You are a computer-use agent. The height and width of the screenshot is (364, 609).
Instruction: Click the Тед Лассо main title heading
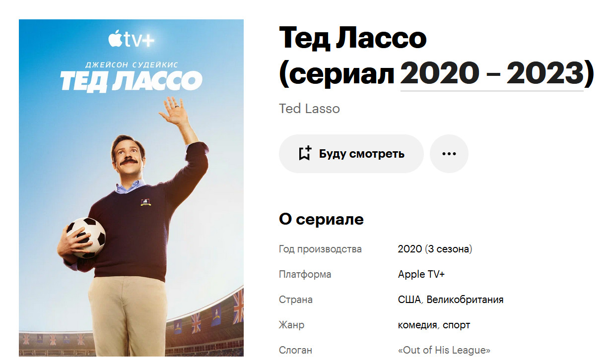pyautogui.click(x=353, y=38)
